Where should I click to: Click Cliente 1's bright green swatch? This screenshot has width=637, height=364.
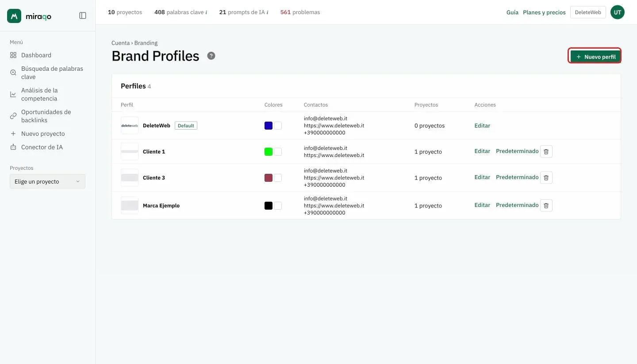click(x=269, y=152)
